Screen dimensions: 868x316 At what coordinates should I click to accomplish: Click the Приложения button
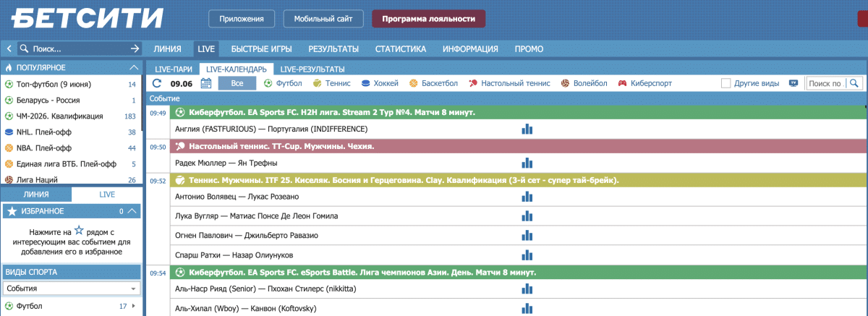(x=242, y=19)
